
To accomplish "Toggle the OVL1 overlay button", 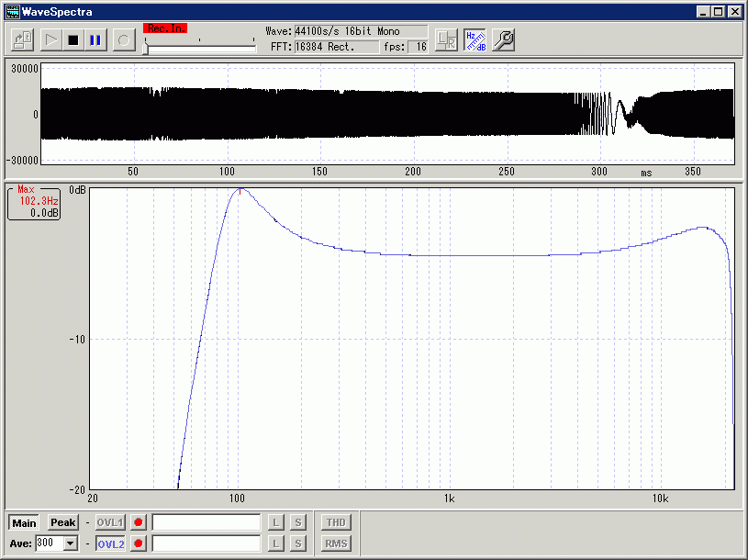I will point(110,522).
